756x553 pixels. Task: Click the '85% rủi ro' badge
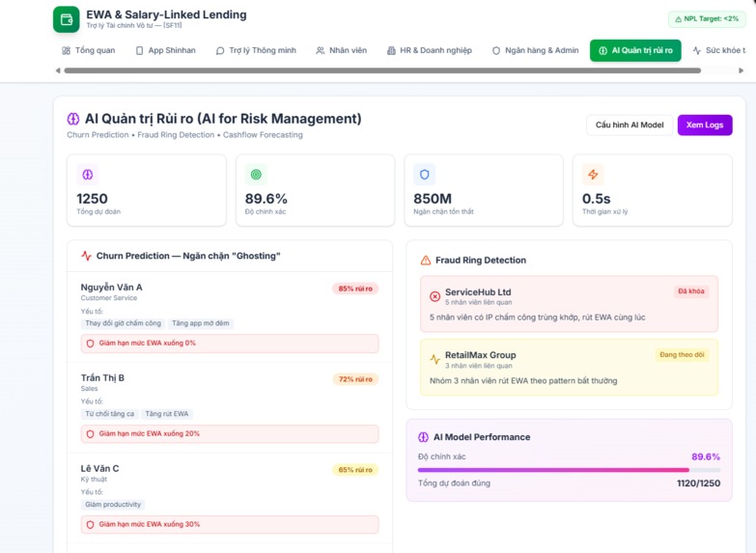[x=355, y=289]
